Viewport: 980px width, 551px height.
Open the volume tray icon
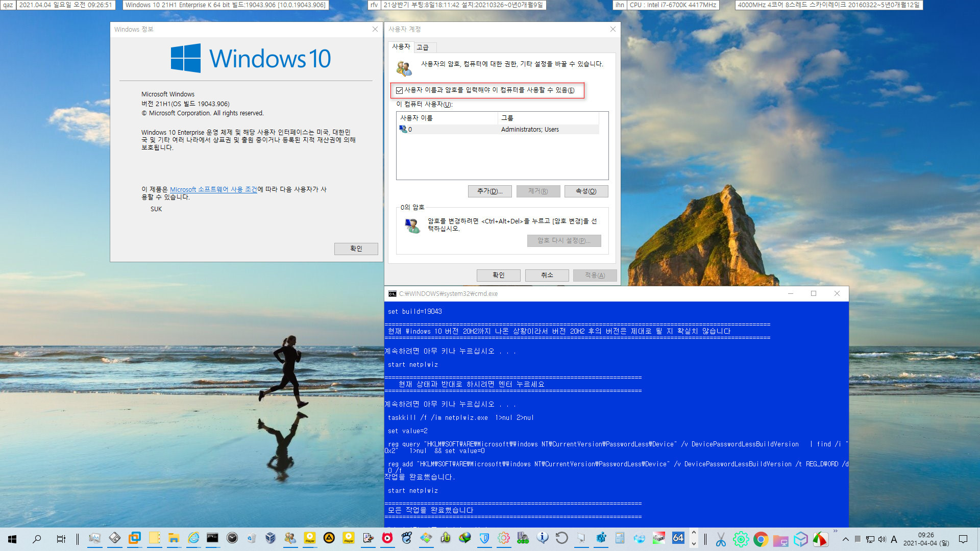tap(882, 539)
